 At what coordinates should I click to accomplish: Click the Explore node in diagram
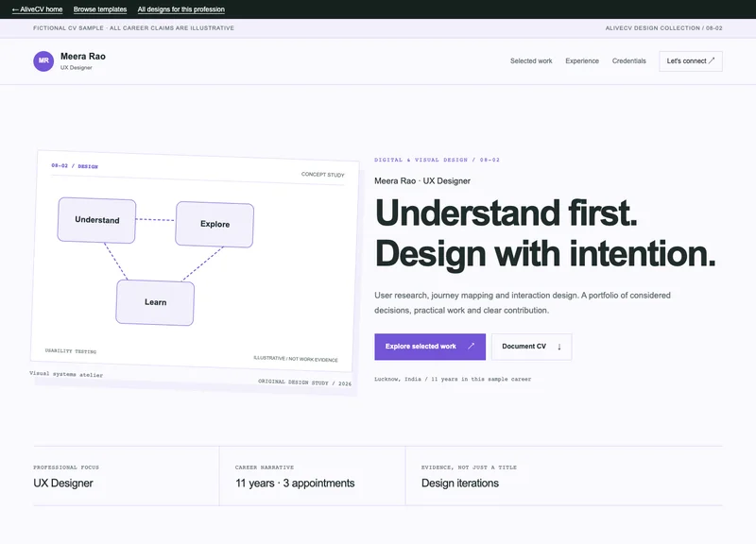tap(215, 224)
